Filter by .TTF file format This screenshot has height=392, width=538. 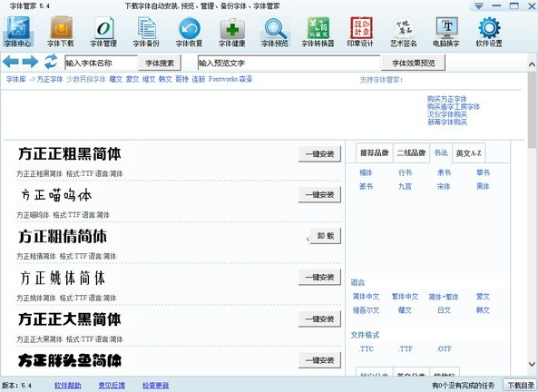(x=406, y=349)
